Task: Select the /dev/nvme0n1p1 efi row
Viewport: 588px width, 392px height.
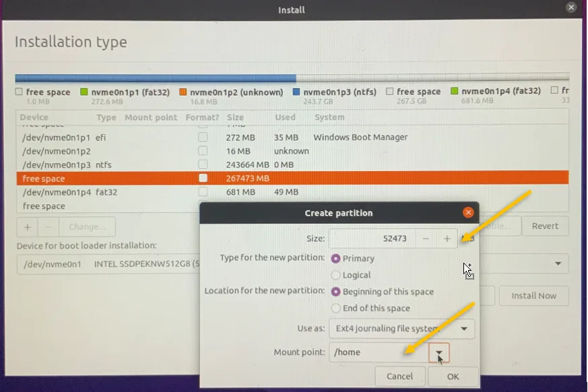Action: (292, 137)
